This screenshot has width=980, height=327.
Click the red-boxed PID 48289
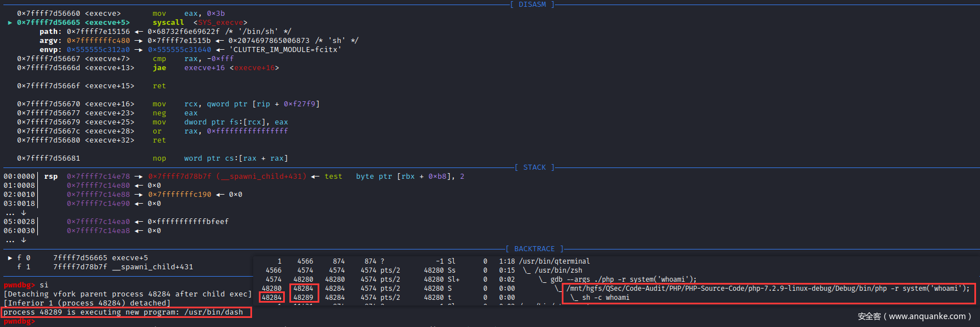pos(303,298)
